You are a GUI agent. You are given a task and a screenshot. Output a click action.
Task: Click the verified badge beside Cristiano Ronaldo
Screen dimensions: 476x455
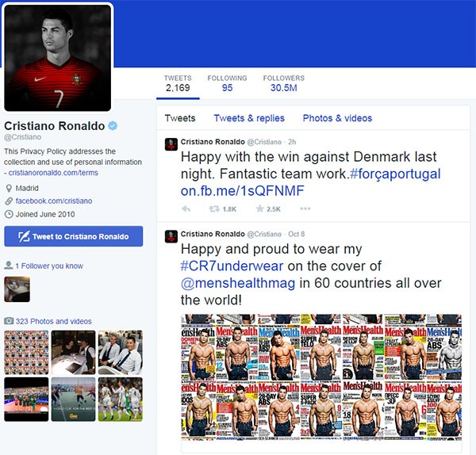pyautogui.click(x=113, y=125)
